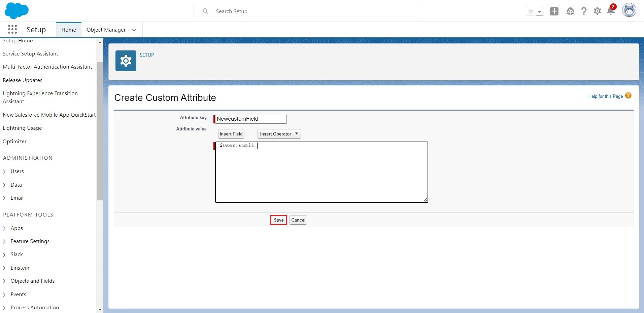The width and height of the screenshot is (644, 313).
Task: Open the Guidance Center trailhead icon
Action: pyautogui.click(x=571, y=11)
